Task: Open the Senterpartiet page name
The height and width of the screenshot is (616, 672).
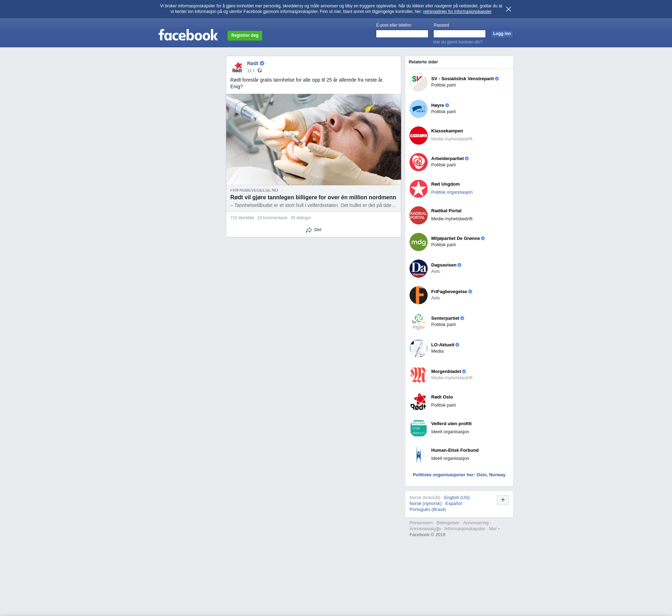Action: 445,318
